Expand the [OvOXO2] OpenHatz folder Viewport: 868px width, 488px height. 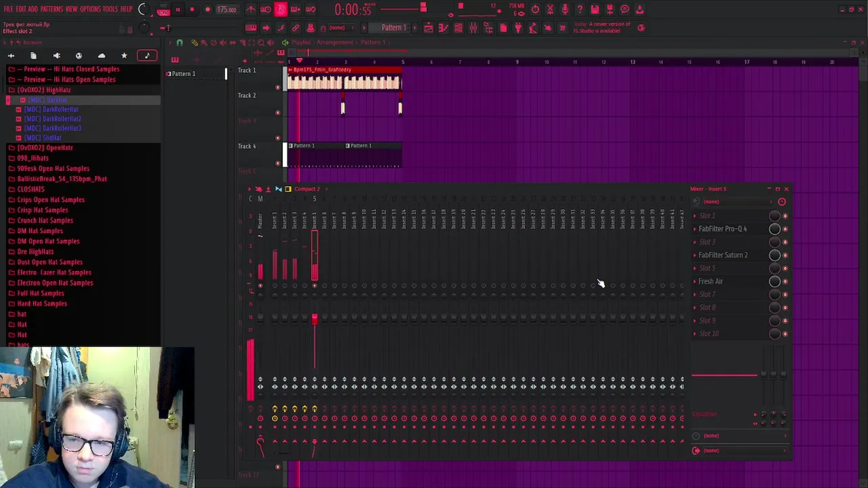(x=45, y=148)
